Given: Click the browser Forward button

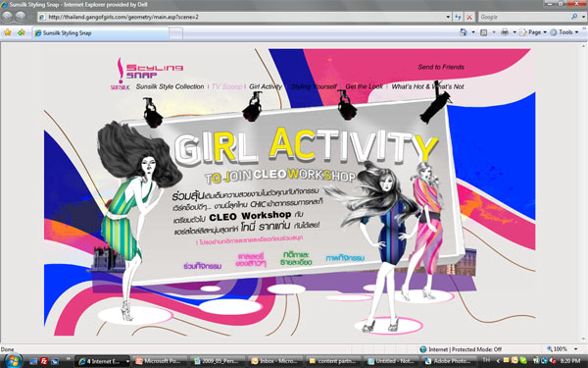Looking at the screenshot, I should (x=21, y=17).
